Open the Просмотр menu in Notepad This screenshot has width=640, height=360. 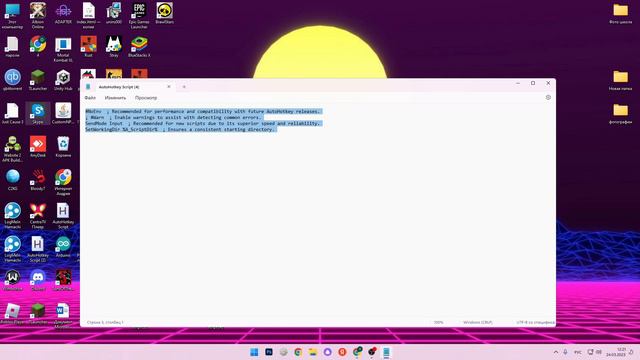pos(146,98)
